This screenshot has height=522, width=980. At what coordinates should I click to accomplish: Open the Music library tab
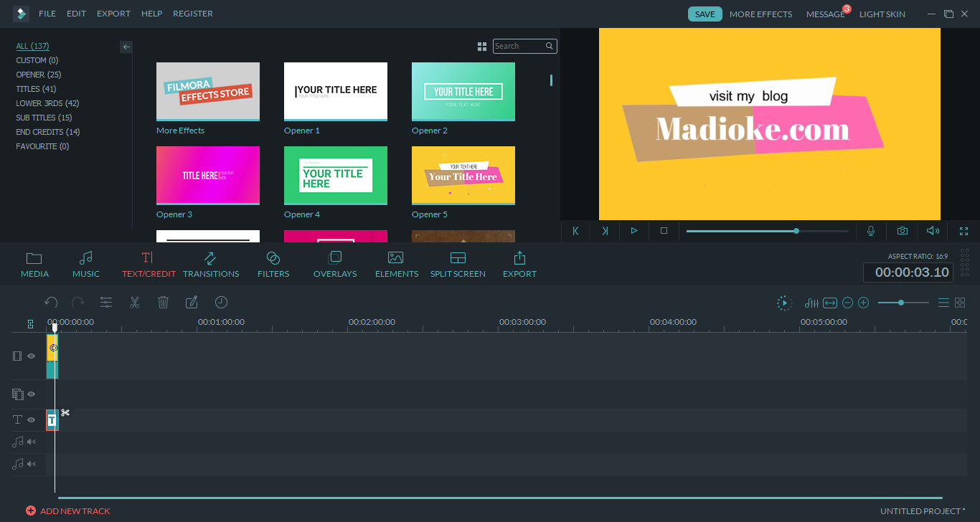click(x=86, y=265)
